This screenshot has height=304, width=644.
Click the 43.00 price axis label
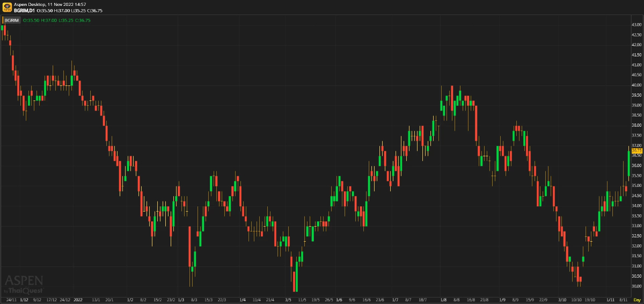[636, 25]
